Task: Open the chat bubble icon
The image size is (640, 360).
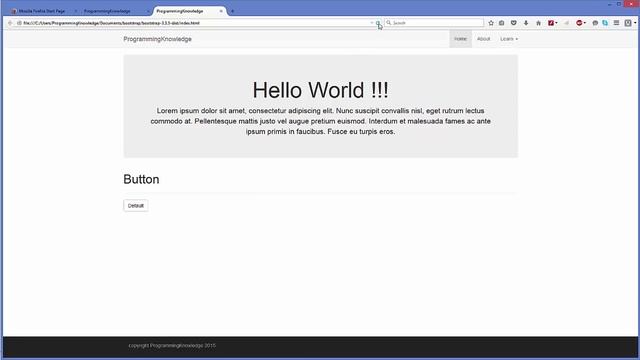Action: [595, 23]
